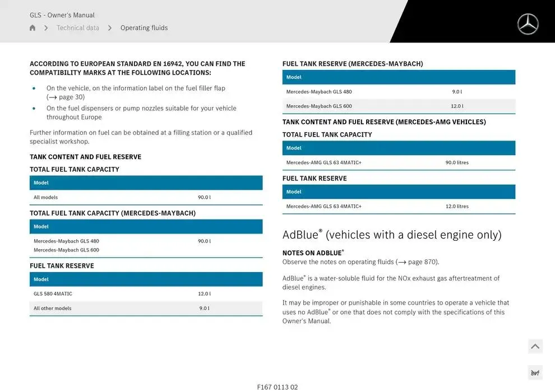The image size is (555, 392).
Task: Click the AdBlue section heading
Action: coord(391,235)
